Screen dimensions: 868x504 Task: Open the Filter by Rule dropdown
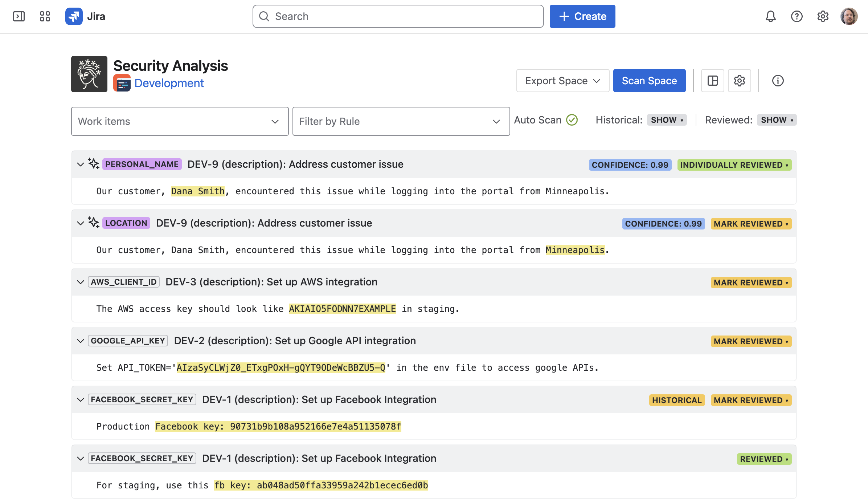[x=401, y=121]
